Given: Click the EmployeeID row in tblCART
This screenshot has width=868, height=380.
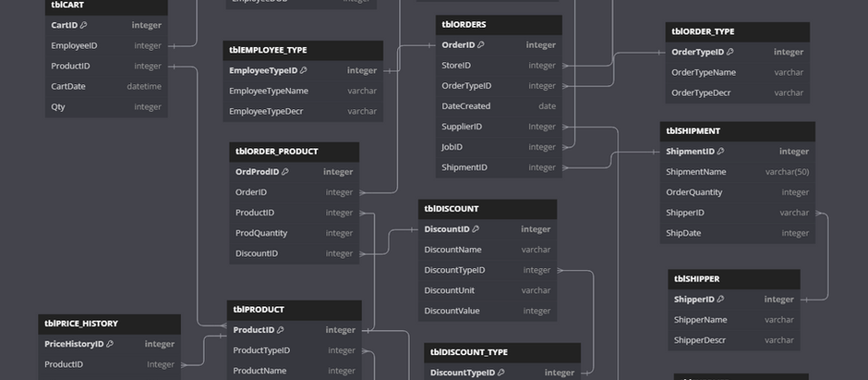Looking at the screenshot, I should point(106,46).
